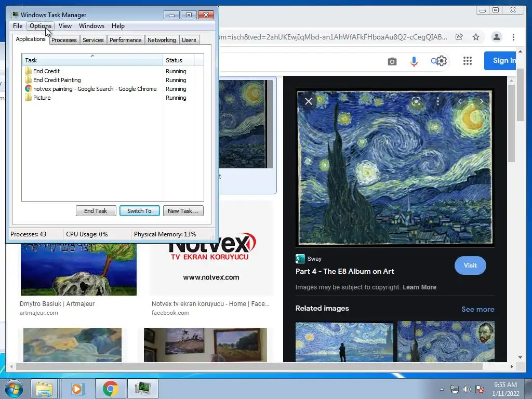Click the folder icon beside Picture
Image resolution: width=532 pixels, height=399 pixels.
28,97
